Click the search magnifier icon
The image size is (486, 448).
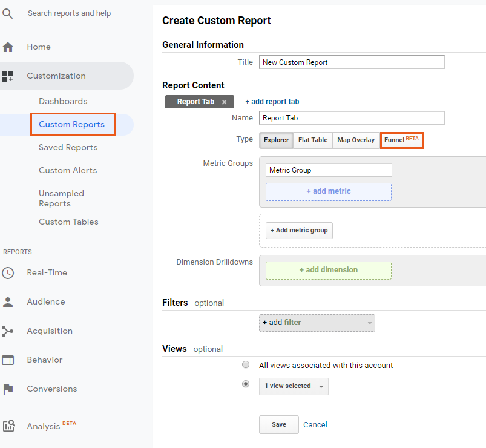tap(7, 14)
